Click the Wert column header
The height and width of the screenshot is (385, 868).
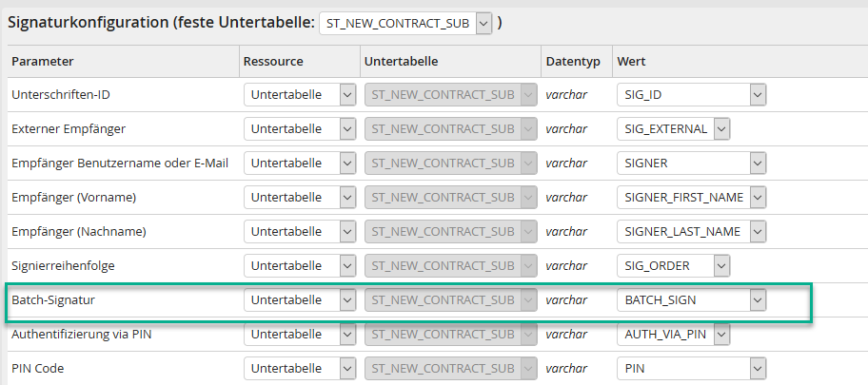(x=633, y=62)
